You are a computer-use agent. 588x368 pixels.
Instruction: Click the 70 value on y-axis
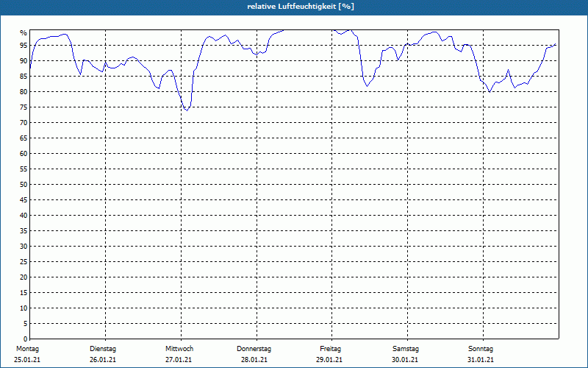coord(24,123)
